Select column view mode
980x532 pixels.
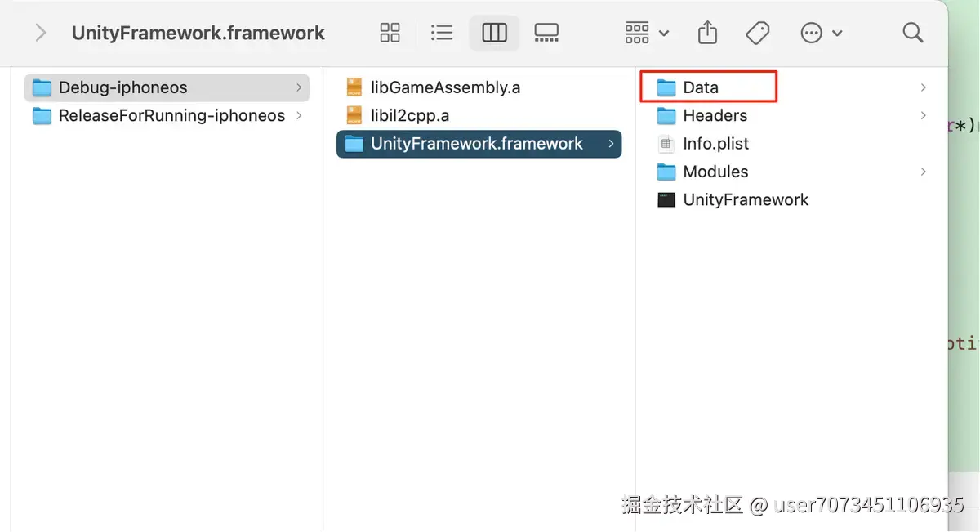[494, 33]
